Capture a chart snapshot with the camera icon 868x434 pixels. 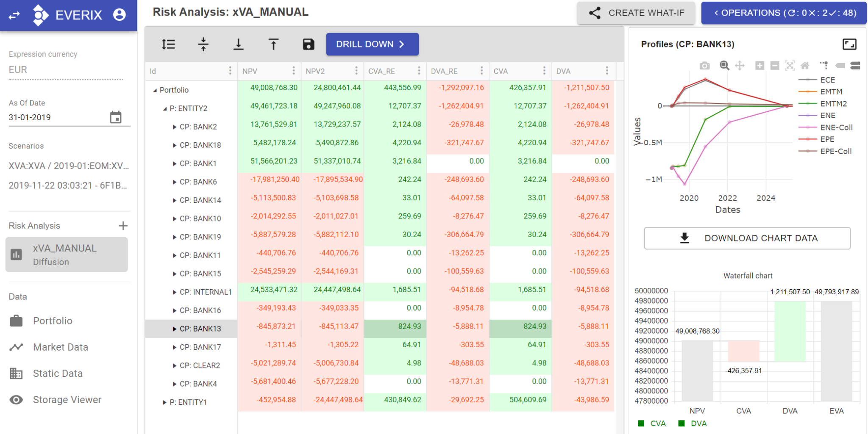click(705, 66)
